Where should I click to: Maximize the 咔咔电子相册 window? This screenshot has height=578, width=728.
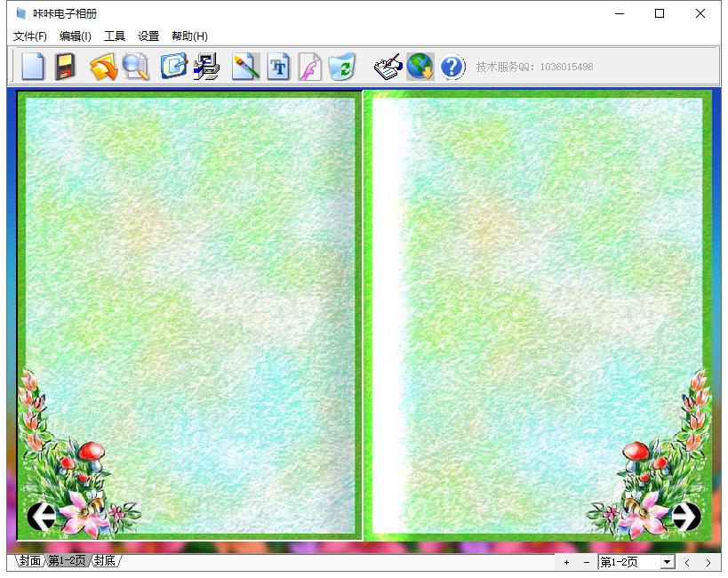pos(660,13)
